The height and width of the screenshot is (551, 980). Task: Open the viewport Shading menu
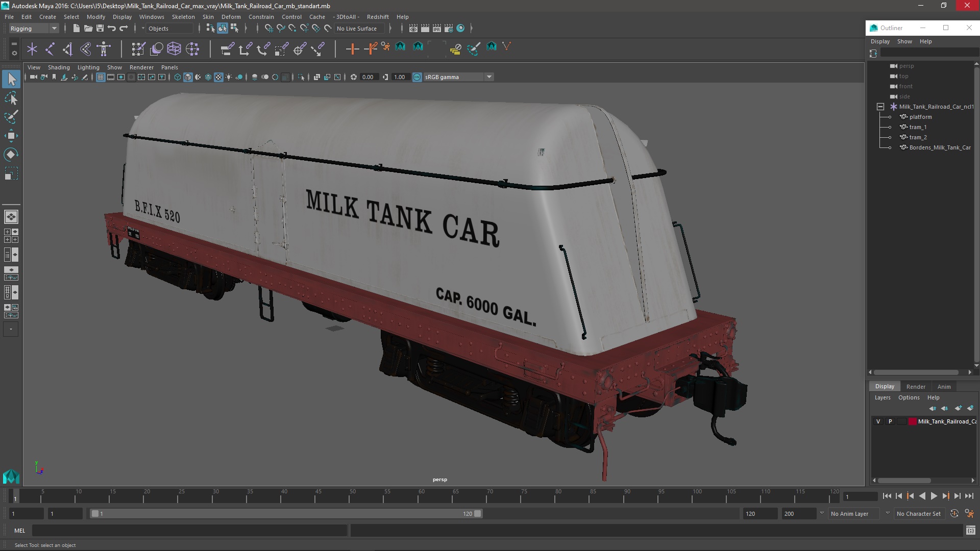tap(59, 67)
